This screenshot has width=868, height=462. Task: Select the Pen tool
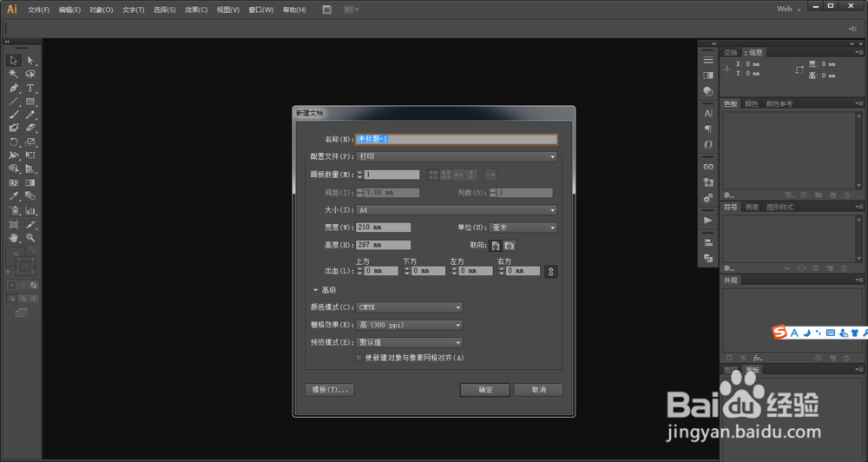14,88
